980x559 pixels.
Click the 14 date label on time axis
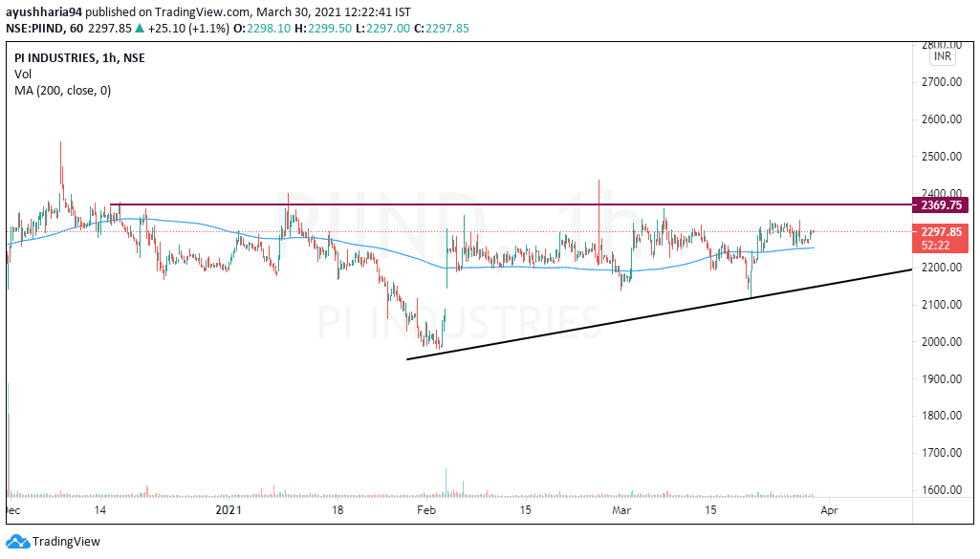(x=100, y=510)
